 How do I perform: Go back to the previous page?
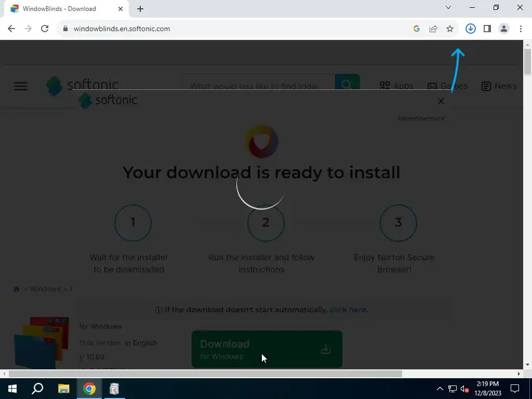[x=11, y=29]
